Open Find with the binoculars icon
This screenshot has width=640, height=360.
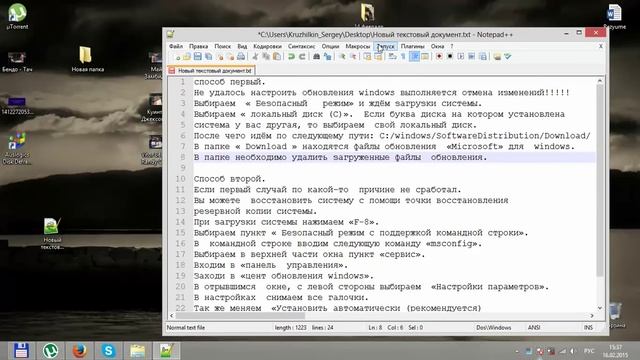pyautogui.click(x=317, y=57)
